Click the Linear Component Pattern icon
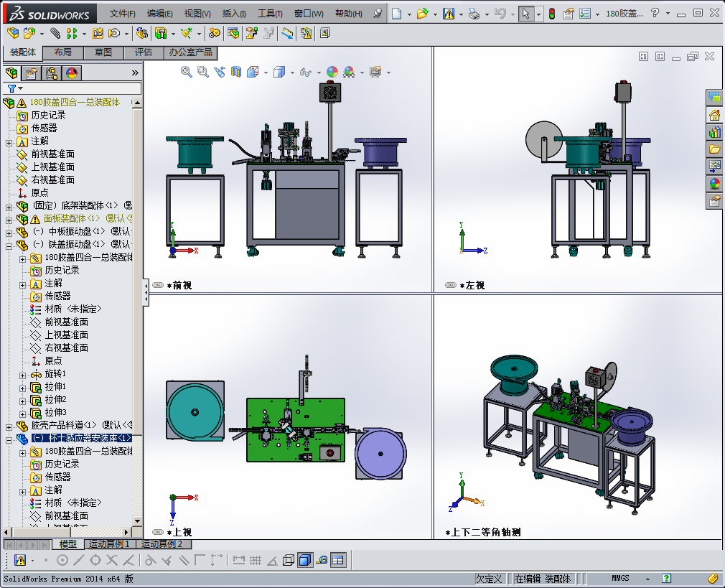 [72, 33]
